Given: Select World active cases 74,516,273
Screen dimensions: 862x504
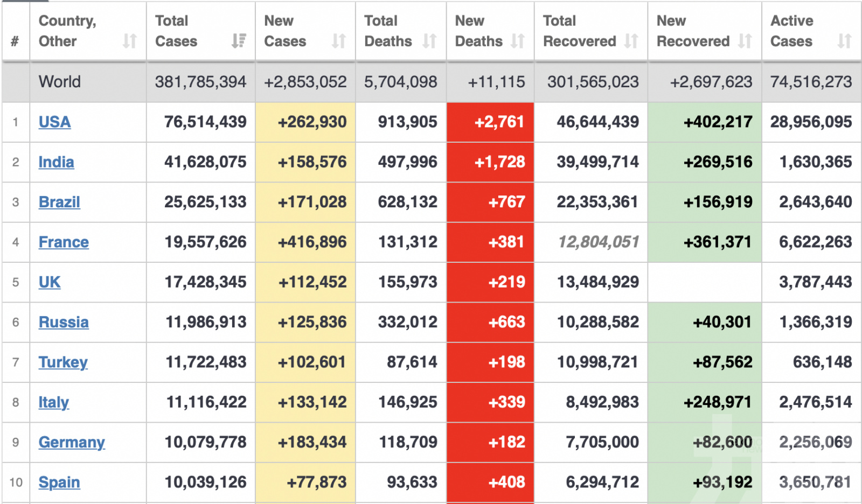Looking at the screenshot, I should (811, 82).
